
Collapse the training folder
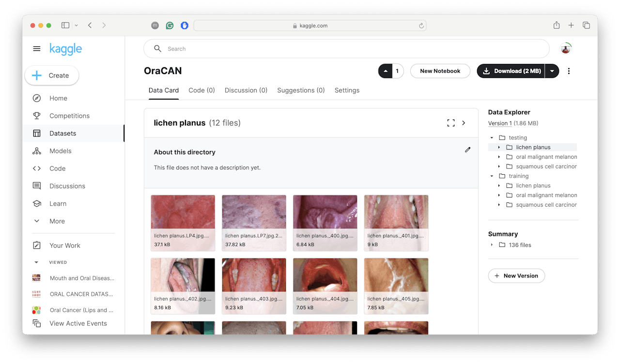point(492,176)
